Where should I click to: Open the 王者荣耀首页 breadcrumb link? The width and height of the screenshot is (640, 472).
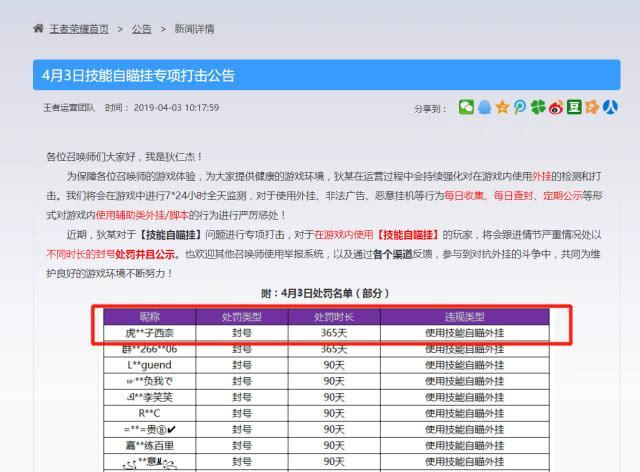click(79, 29)
